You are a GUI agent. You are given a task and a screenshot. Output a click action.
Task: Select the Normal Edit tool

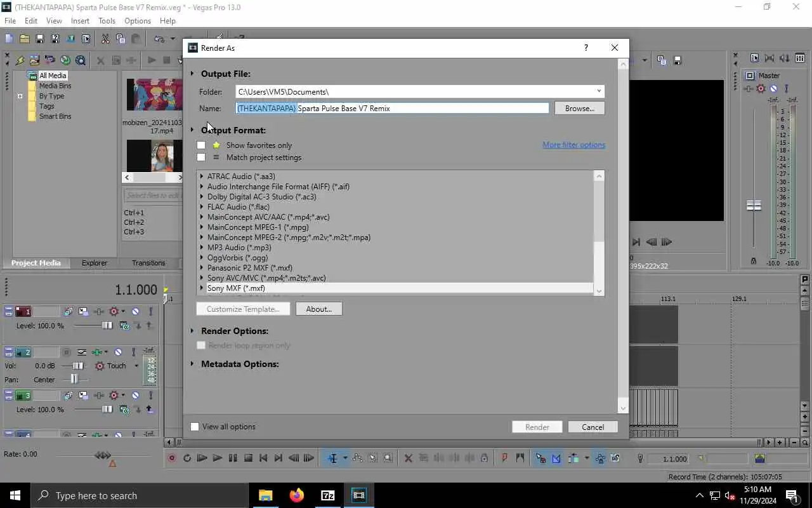[x=332, y=458]
